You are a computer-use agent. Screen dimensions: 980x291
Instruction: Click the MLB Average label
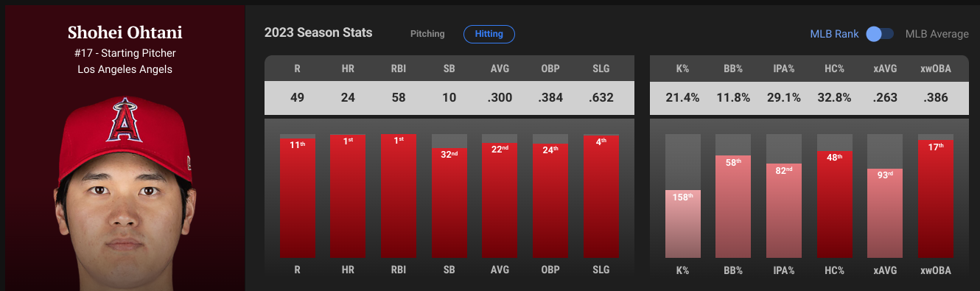[937, 34]
